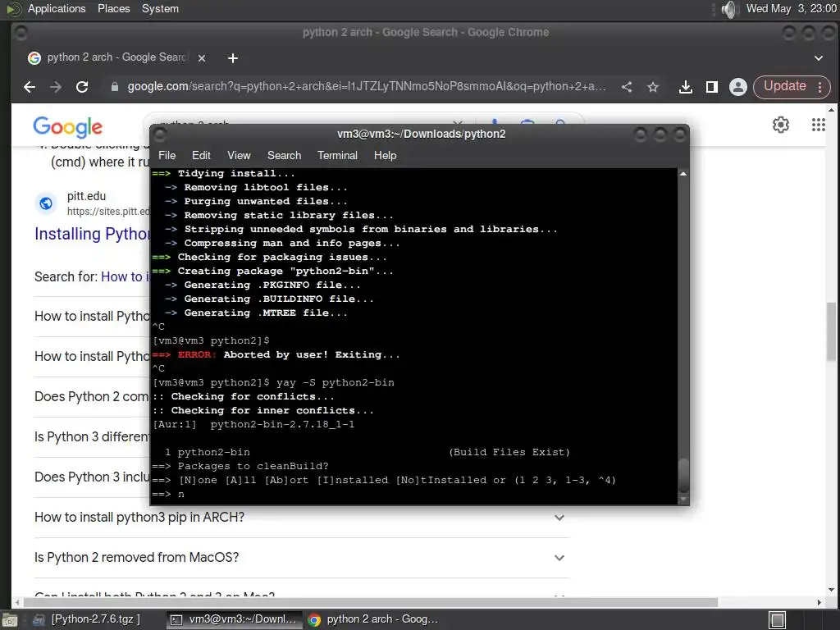Click 'ERROR:' text in terminal

[x=197, y=354]
